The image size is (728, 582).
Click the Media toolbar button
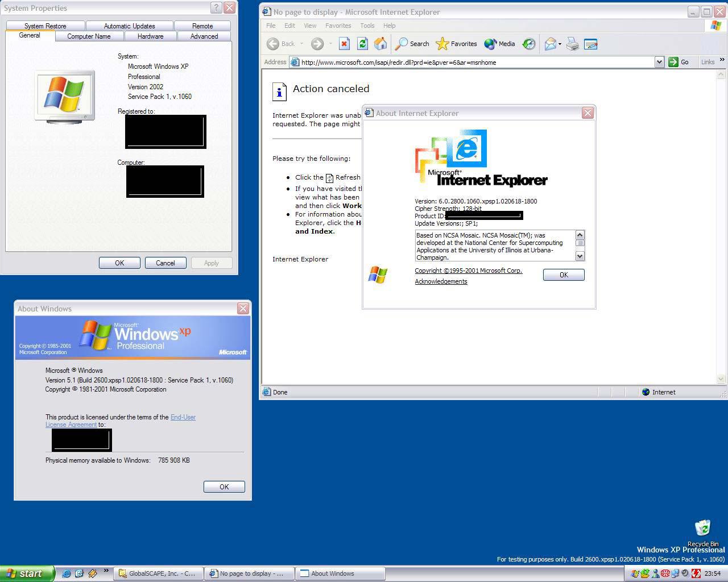[499, 44]
